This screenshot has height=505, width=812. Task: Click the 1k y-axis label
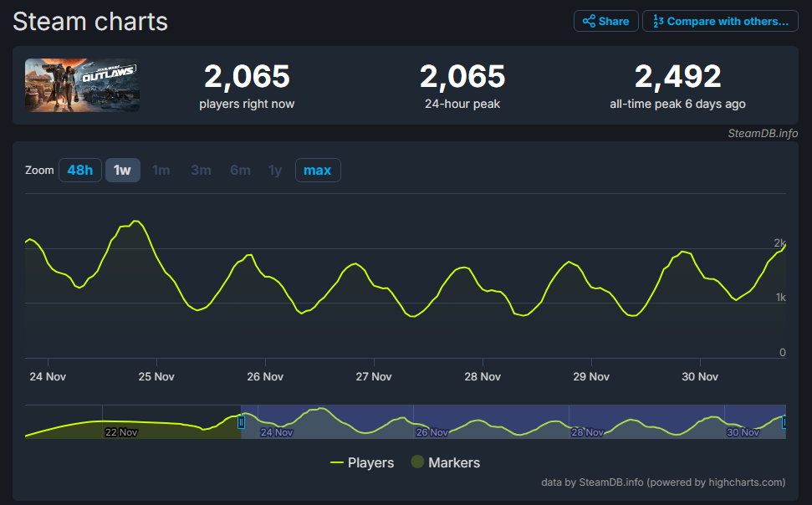coord(781,298)
